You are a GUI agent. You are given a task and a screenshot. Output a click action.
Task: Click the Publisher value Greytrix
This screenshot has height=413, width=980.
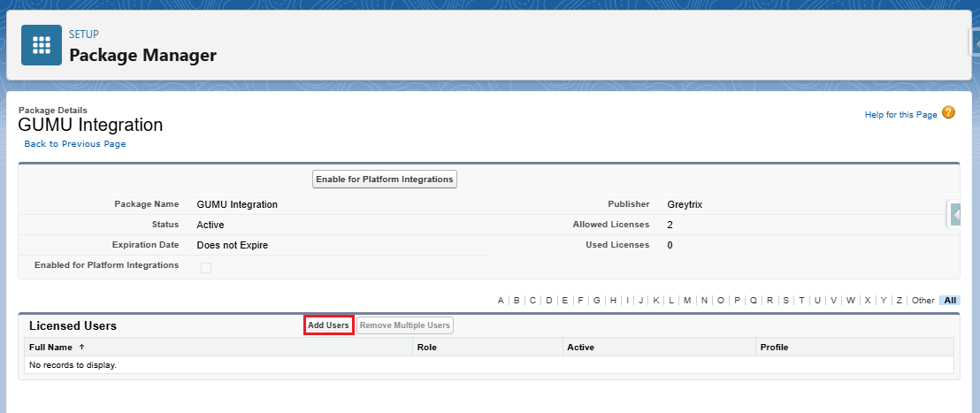[685, 204]
